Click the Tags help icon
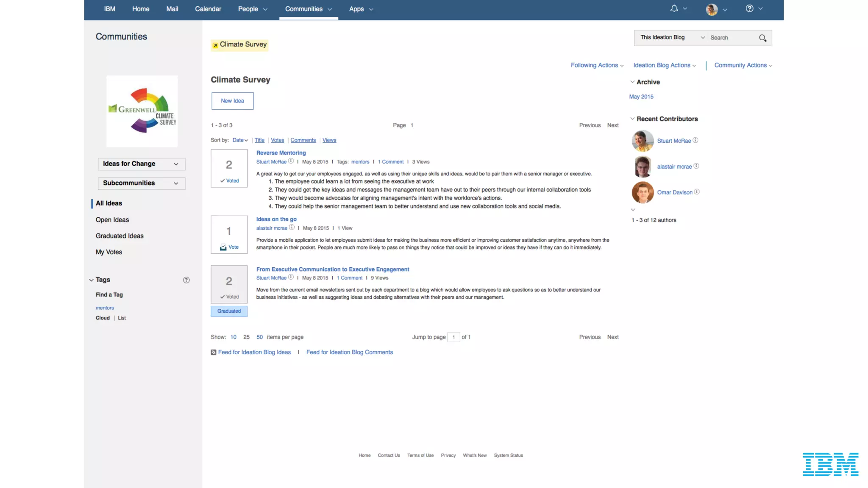The image size is (868, 488). (186, 280)
